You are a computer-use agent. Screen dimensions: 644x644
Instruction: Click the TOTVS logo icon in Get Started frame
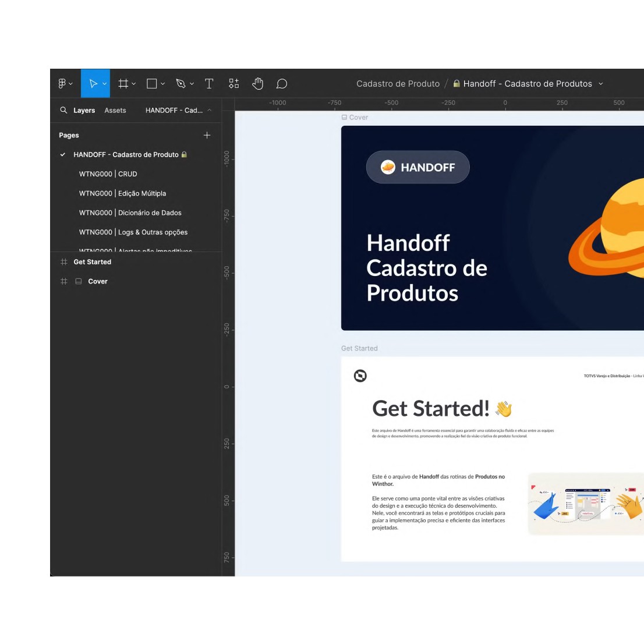[x=360, y=376]
